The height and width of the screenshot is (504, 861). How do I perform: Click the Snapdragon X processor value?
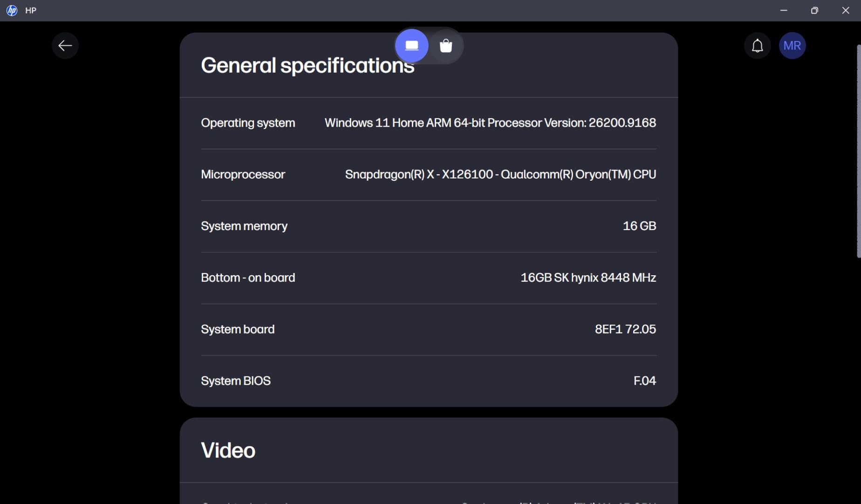point(500,175)
